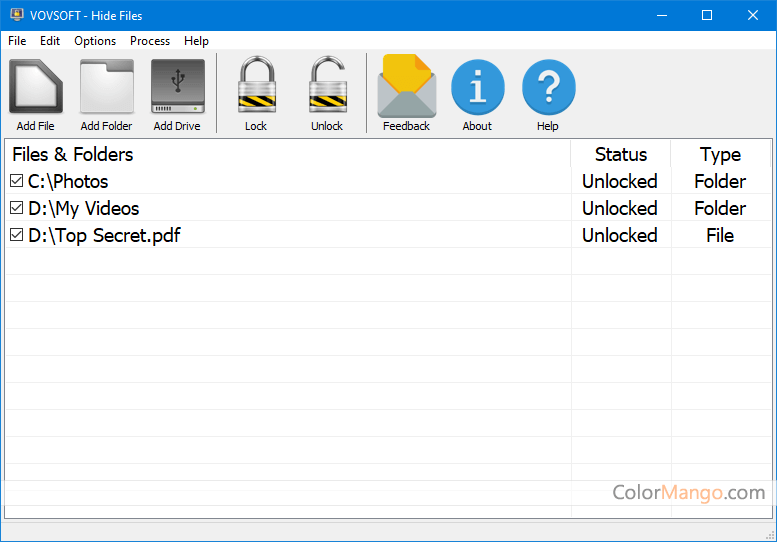The width and height of the screenshot is (777, 542).
Task: Open the Edit menu
Action: click(x=50, y=41)
